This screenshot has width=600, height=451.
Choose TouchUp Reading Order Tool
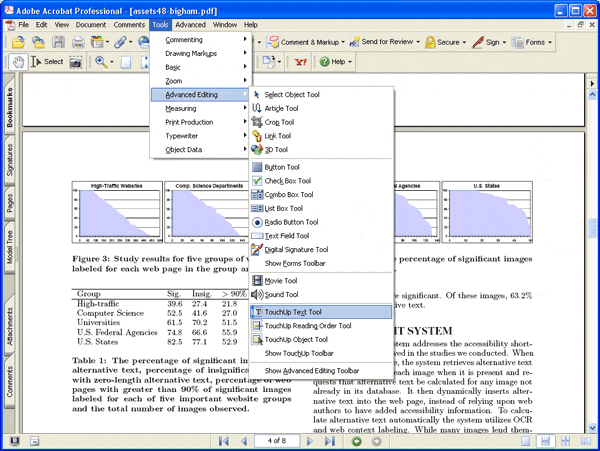coord(321,326)
